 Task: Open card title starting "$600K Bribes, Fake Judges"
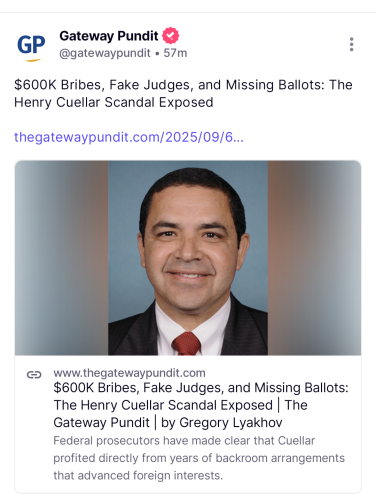coord(201,405)
